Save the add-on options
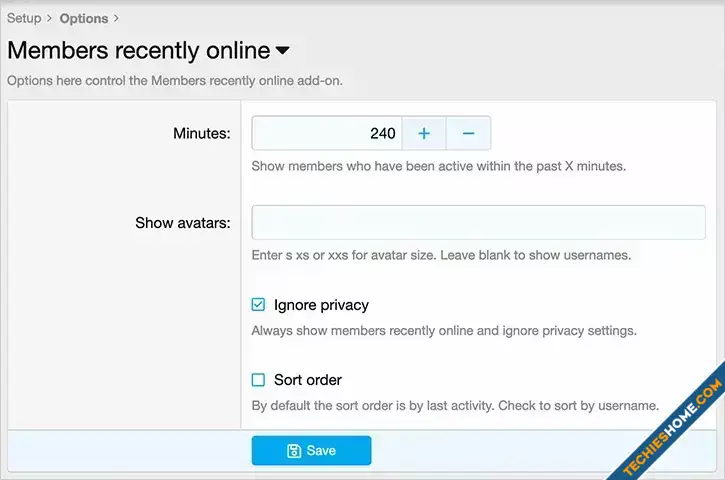This screenshot has height=480, width=725. [311, 450]
